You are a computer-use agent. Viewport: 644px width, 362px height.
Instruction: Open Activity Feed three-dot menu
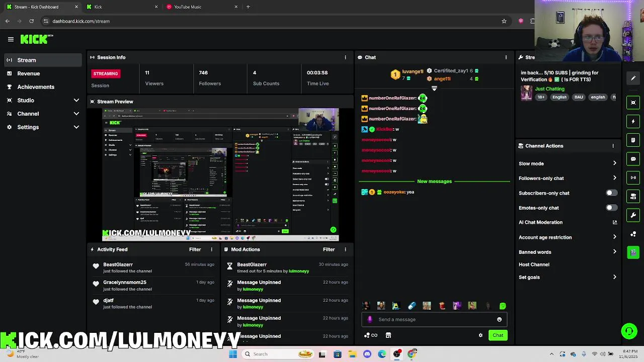tap(211, 249)
